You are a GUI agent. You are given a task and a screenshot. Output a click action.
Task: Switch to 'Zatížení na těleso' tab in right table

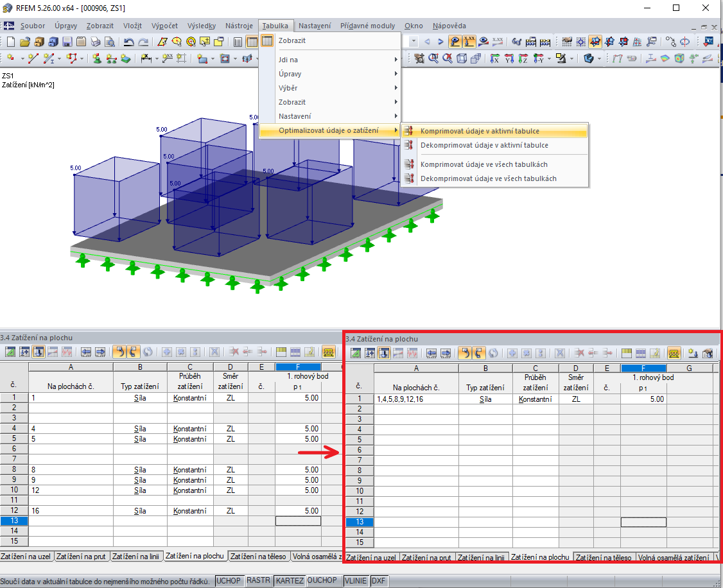(x=604, y=558)
